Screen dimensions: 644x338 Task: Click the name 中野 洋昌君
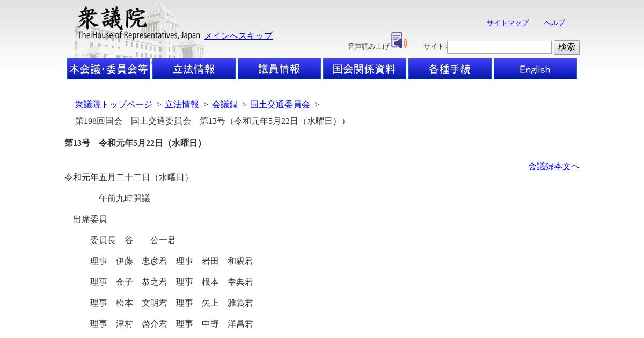click(x=228, y=324)
